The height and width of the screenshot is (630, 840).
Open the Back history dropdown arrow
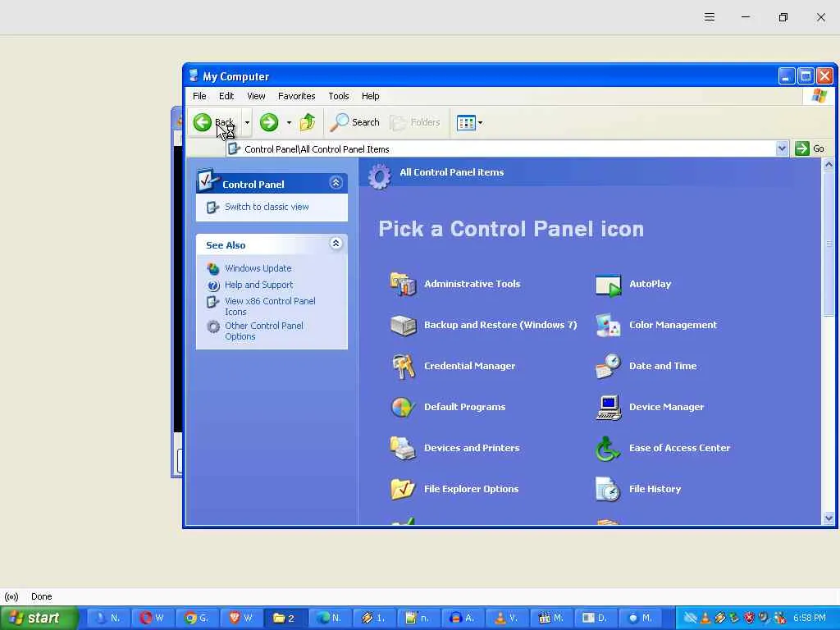point(247,123)
